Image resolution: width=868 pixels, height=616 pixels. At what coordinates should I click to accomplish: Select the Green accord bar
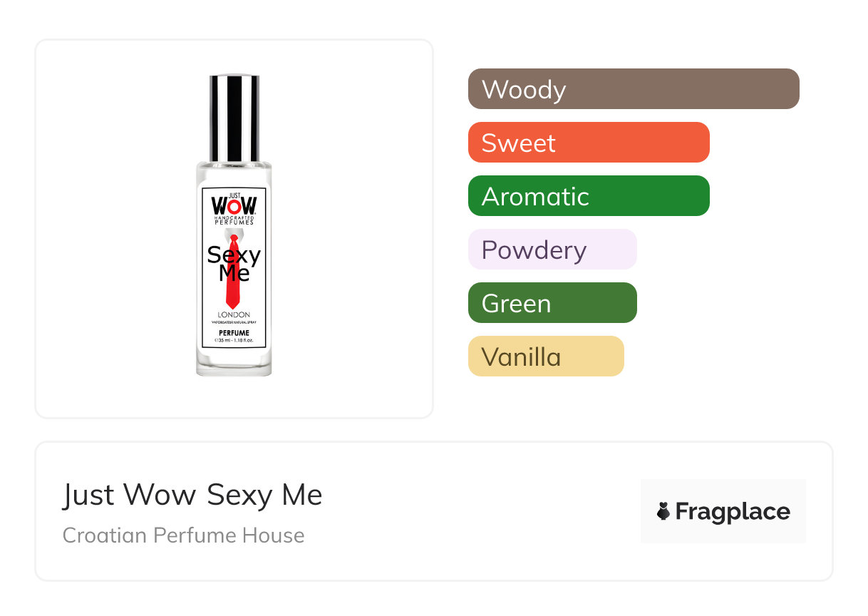tap(552, 303)
